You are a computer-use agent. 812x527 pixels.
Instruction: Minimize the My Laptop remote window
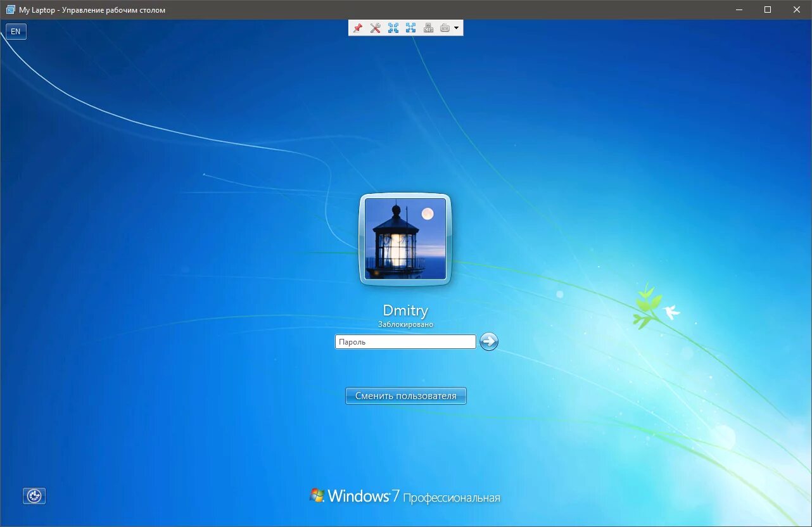739,10
